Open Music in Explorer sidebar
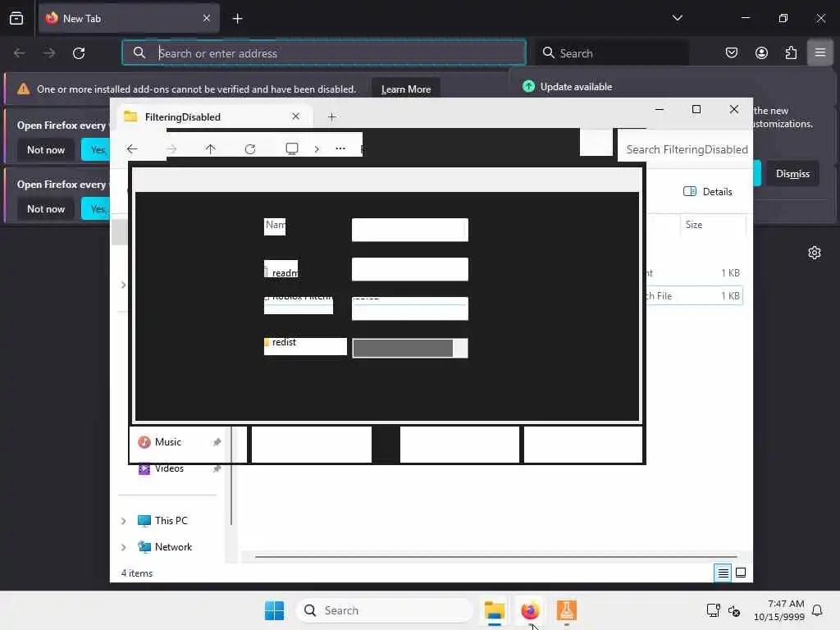 167,442
